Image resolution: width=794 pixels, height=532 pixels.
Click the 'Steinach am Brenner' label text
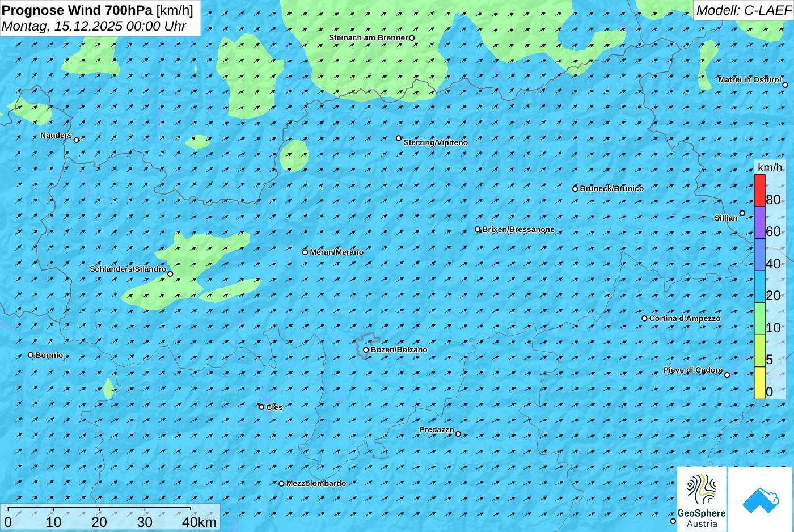(x=369, y=38)
